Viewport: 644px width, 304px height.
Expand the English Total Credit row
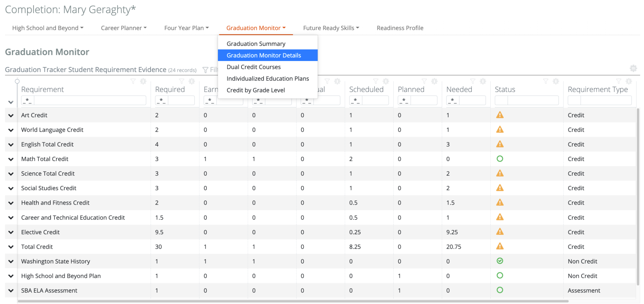(x=11, y=145)
